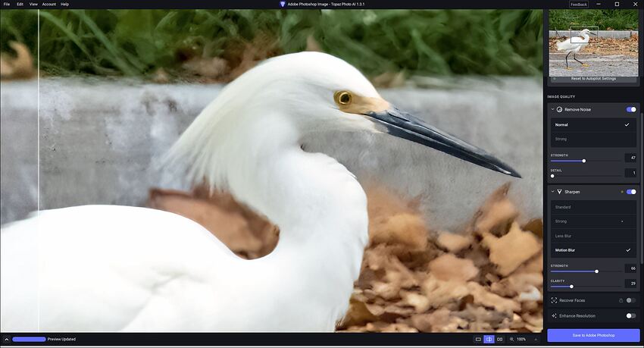Click Save to Adobe Photoshop button
Viewport: 644px width, 348px height.
pos(593,335)
